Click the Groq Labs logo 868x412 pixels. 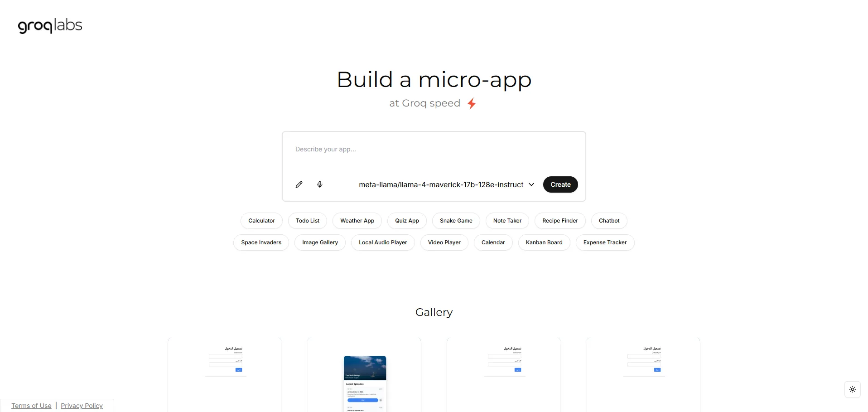[50, 26]
